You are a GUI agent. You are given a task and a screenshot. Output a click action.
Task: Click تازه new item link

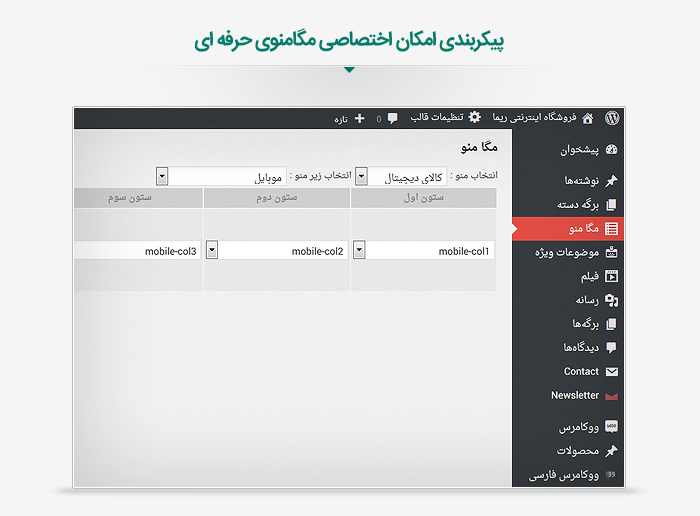click(x=341, y=119)
